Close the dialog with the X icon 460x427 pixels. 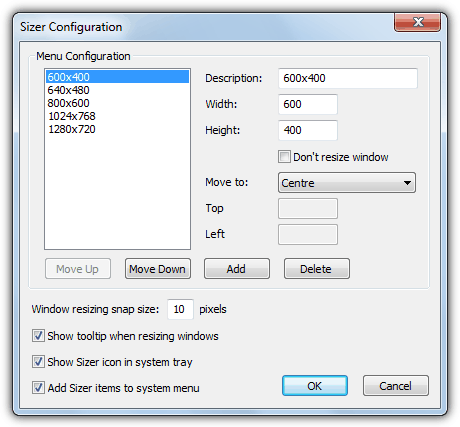point(417,23)
